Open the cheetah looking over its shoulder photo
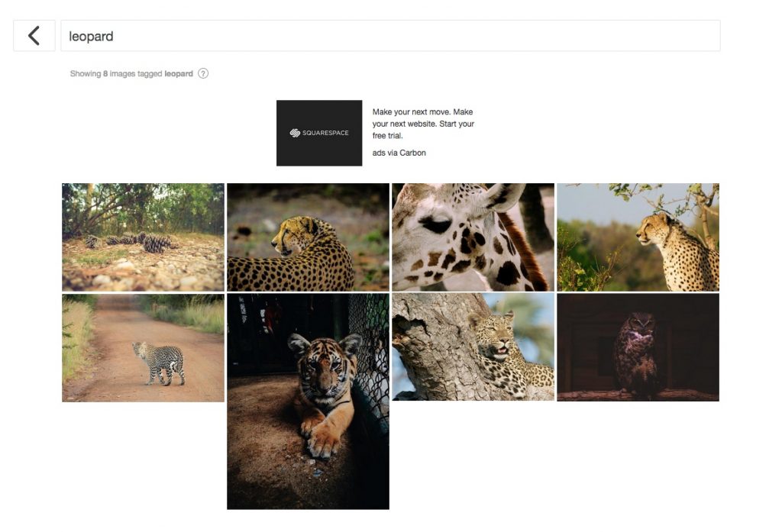 (x=307, y=237)
